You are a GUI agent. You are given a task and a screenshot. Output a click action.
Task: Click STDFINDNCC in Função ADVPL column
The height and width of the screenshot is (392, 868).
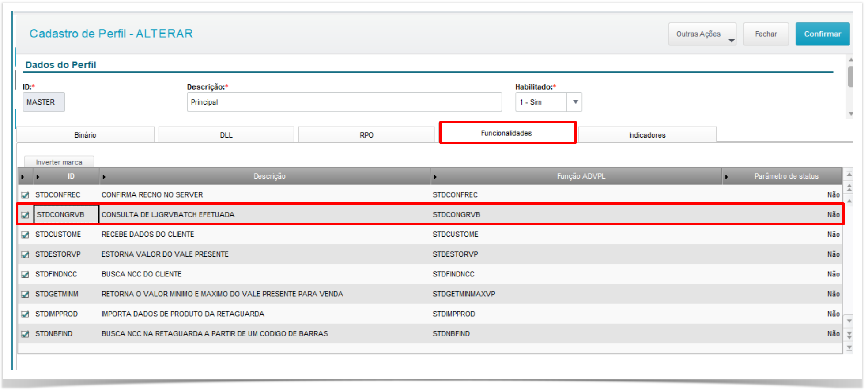(453, 274)
